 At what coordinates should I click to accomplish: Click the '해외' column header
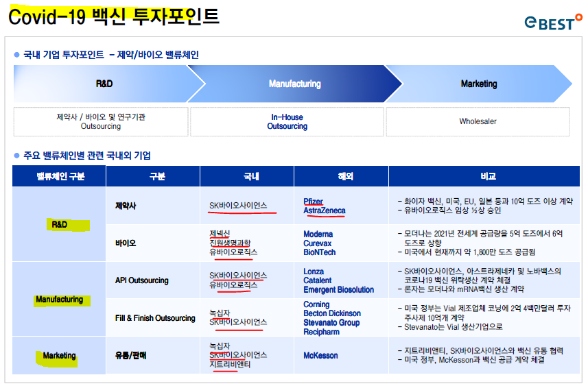pos(341,176)
